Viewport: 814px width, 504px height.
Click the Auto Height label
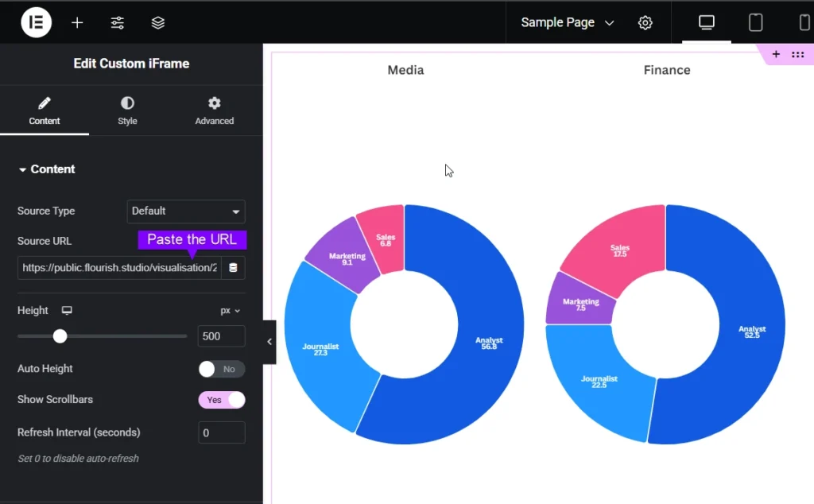pyautogui.click(x=45, y=369)
